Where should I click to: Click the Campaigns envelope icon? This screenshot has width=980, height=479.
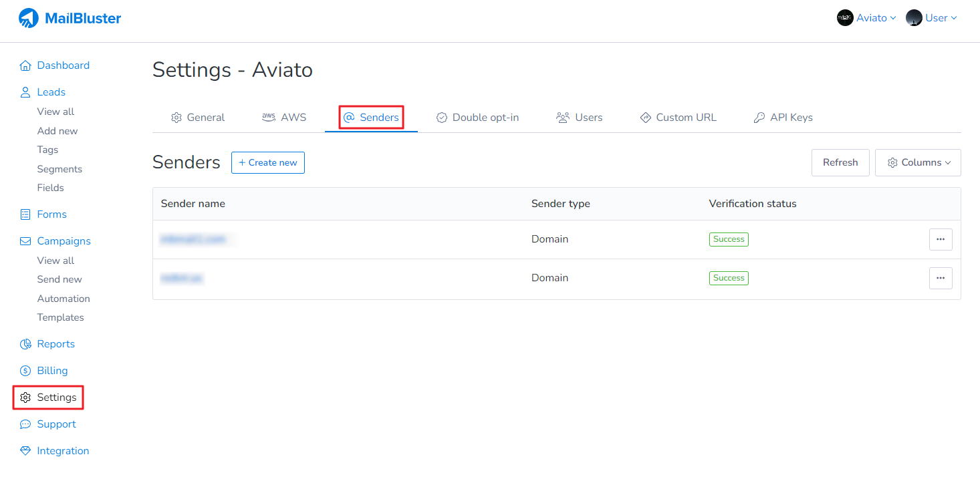tap(25, 241)
